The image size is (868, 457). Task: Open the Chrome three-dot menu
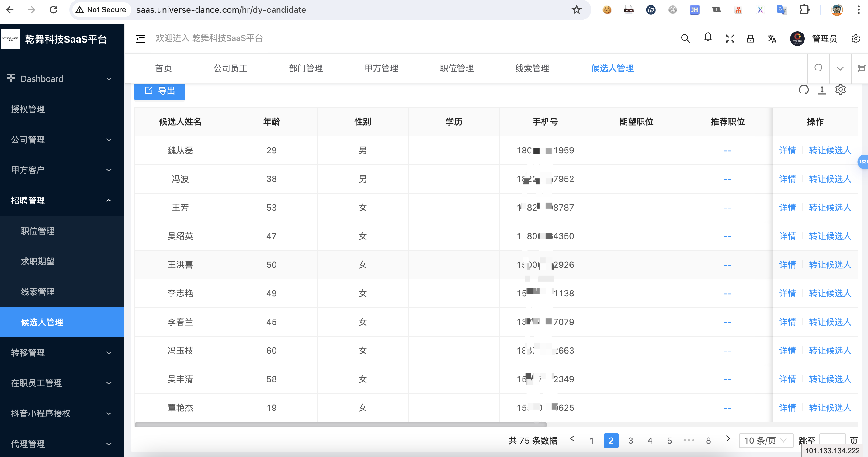click(859, 10)
